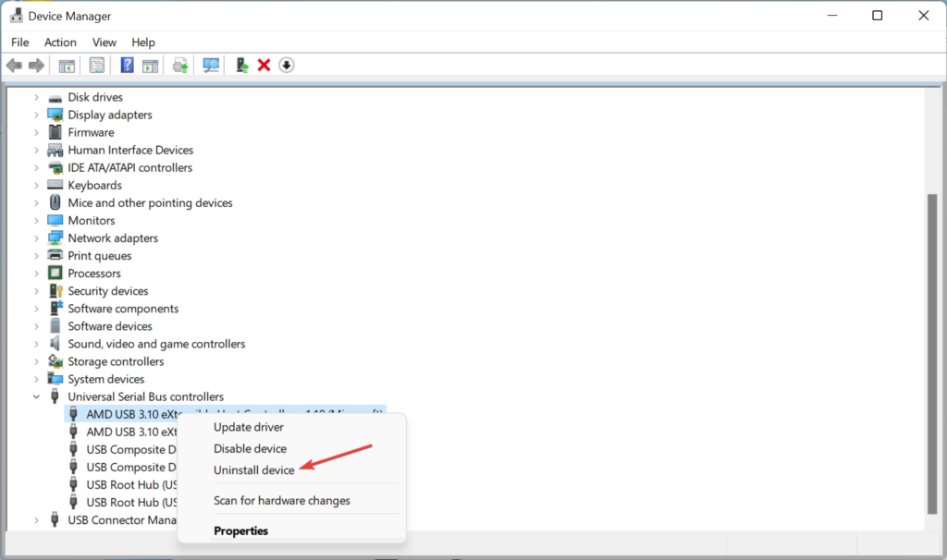Select the 'Print queues' label

(100, 256)
